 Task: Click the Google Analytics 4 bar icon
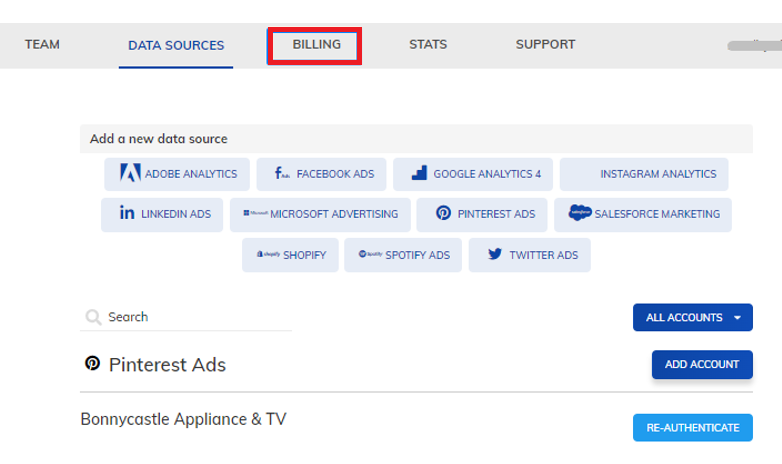pyautogui.click(x=419, y=173)
